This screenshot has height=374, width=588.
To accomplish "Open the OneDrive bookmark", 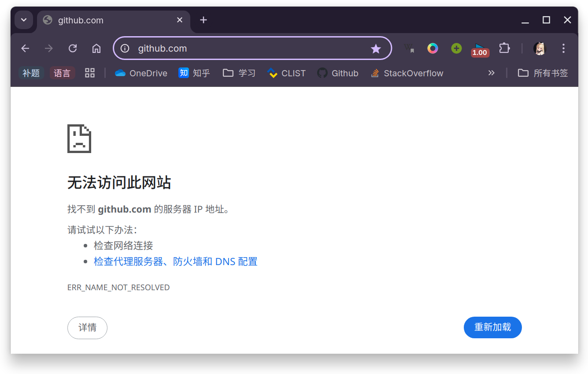I will (141, 73).
